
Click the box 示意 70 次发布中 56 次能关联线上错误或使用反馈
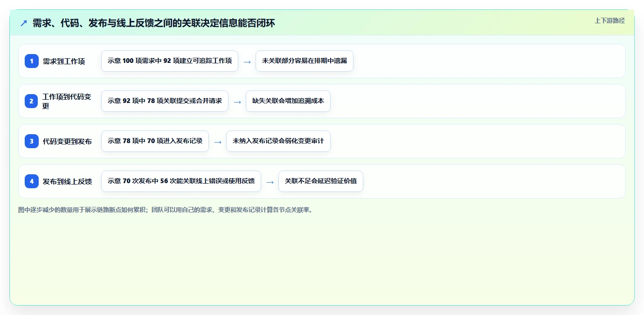point(181,181)
